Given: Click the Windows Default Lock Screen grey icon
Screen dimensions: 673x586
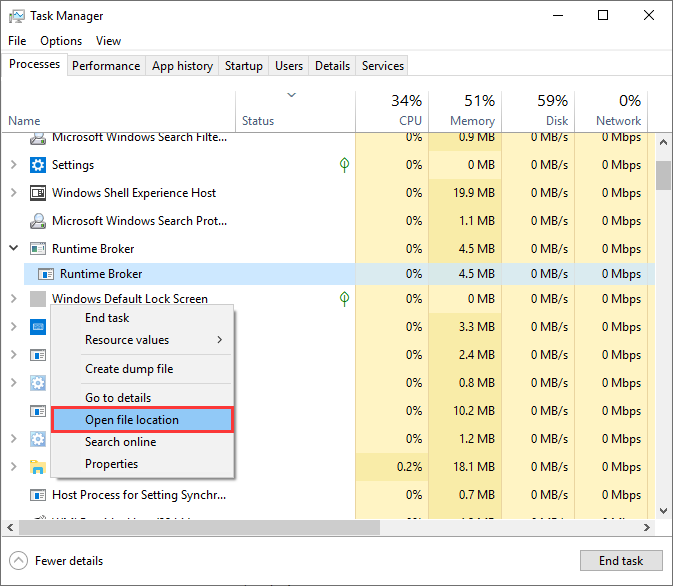Looking at the screenshot, I should 38,299.
